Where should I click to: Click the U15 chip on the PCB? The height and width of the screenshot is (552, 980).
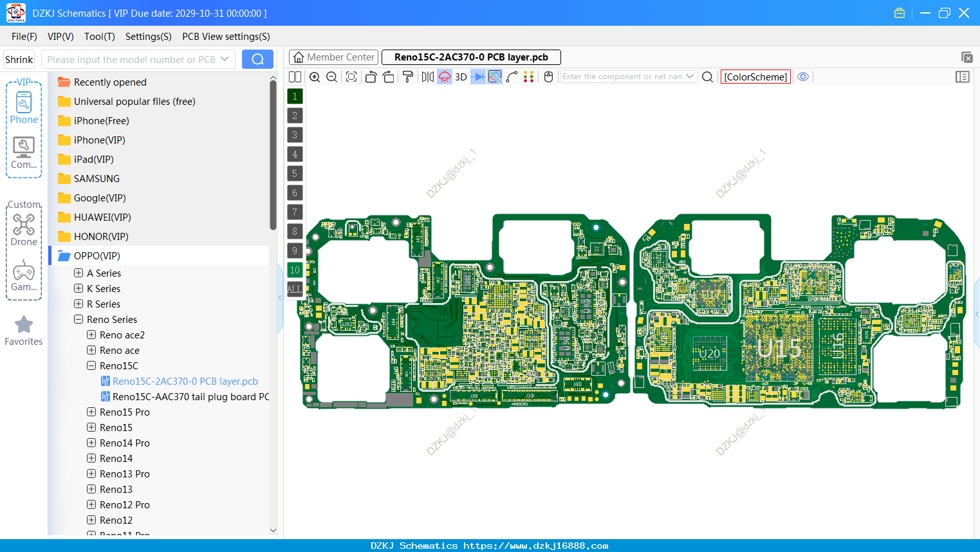tap(779, 349)
